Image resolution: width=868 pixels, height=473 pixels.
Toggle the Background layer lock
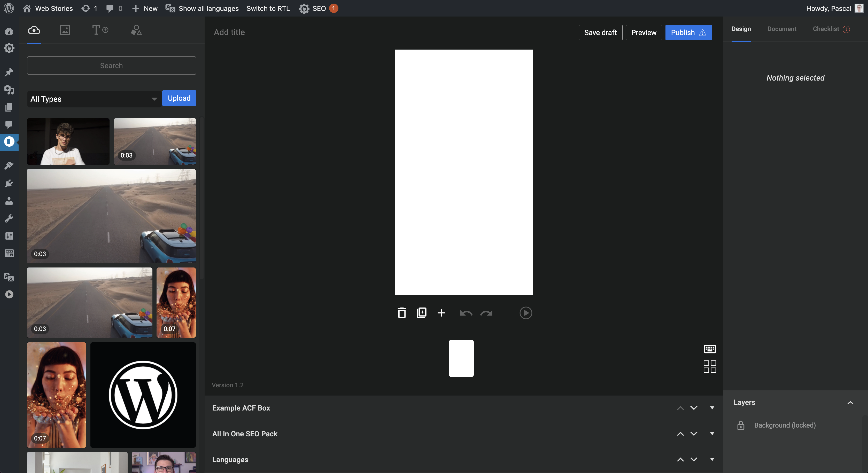click(741, 425)
